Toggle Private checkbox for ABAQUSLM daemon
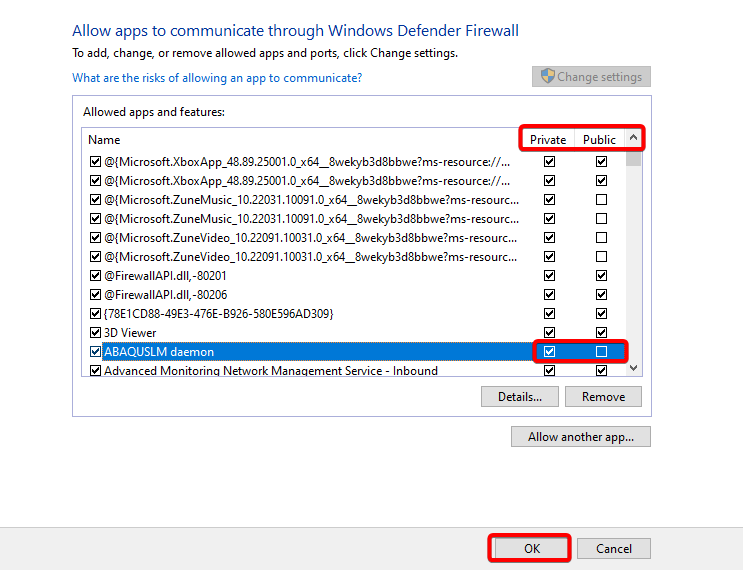743x570 pixels. click(549, 352)
